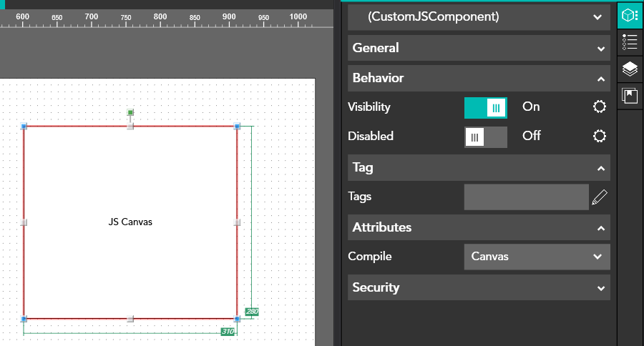This screenshot has width=644, height=346.
Task: Click inside the Tags input field
Action: pyautogui.click(x=526, y=197)
